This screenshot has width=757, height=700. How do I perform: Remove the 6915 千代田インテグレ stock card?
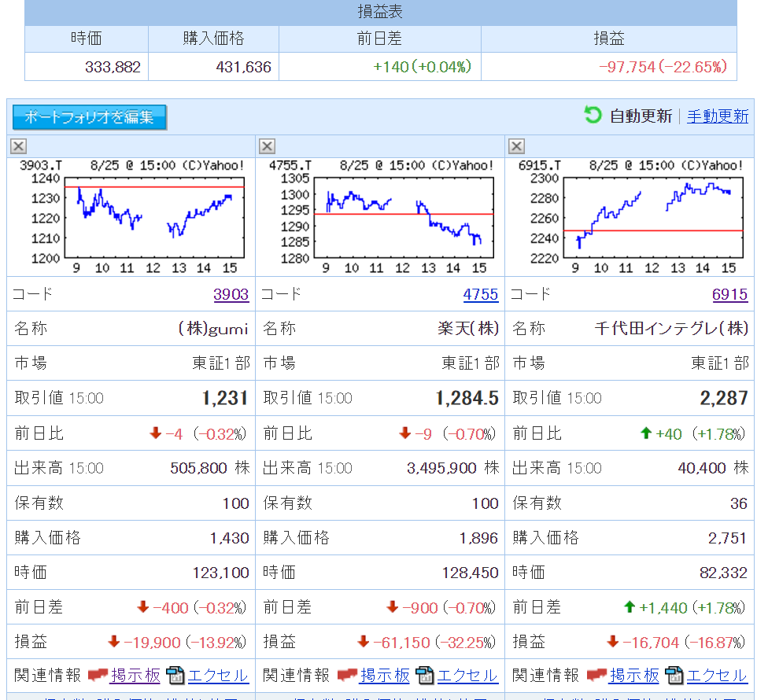516,146
